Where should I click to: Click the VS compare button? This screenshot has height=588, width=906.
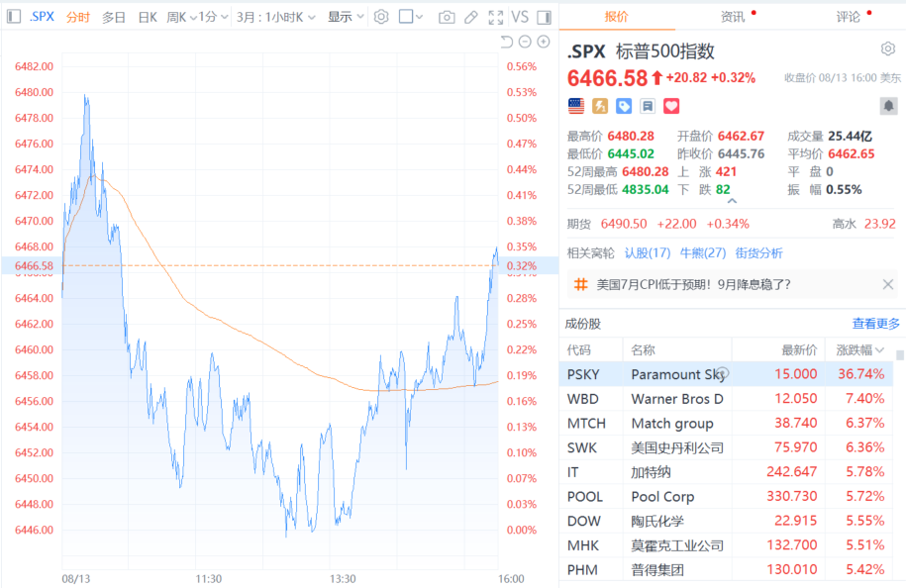pyautogui.click(x=520, y=18)
